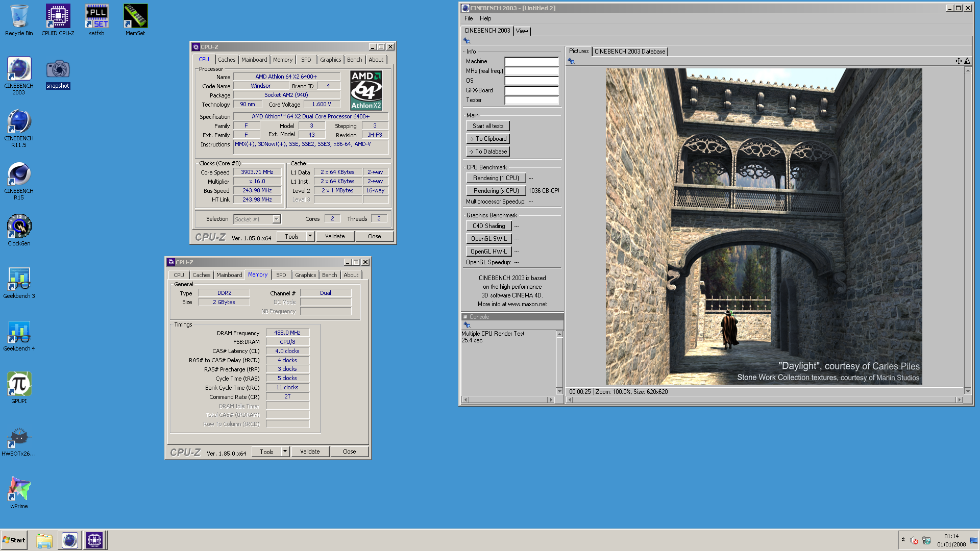This screenshot has width=980, height=551.
Task: Open the setfsb desktop shortcut
Action: pyautogui.click(x=96, y=20)
